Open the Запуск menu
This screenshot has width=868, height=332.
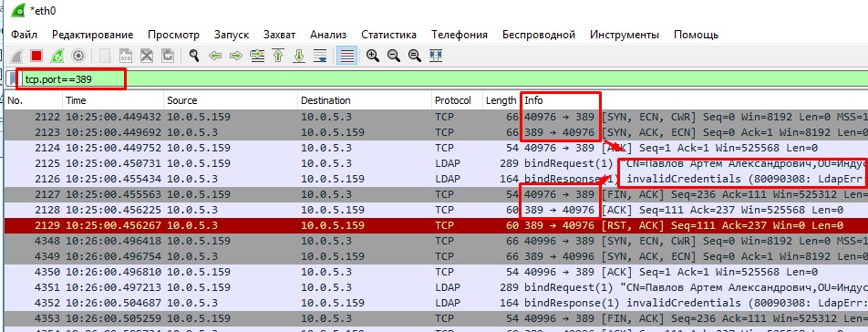coord(232,35)
